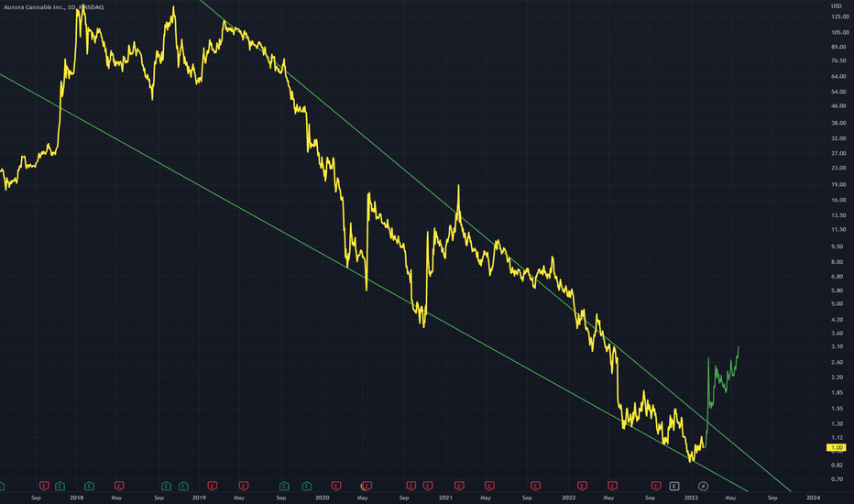Click the 38.00 price axis label
The height and width of the screenshot is (504, 854).
point(839,123)
